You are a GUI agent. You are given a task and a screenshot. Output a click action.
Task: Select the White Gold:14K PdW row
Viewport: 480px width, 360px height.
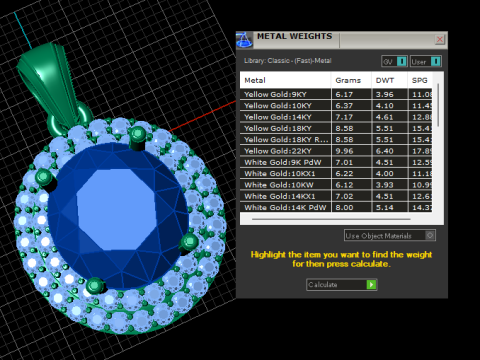[336, 207]
